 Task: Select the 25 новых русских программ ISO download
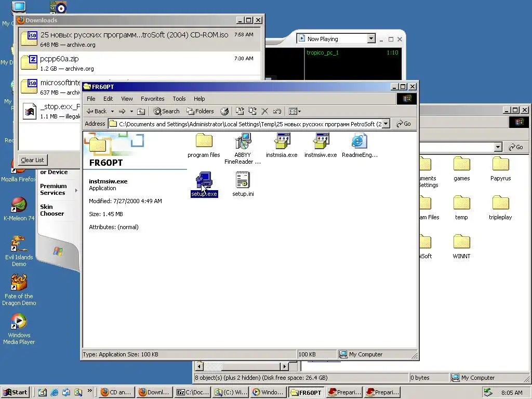coord(139,39)
